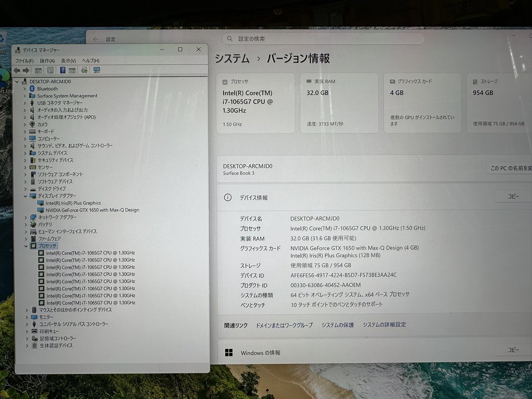Image resolution: width=532 pixels, height=399 pixels.
Task: Click the モニター category icon
Action: 34,317
